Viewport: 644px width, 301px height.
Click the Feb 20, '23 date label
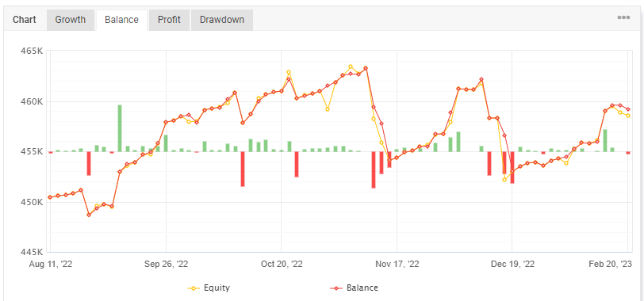click(x=611, y=264)
